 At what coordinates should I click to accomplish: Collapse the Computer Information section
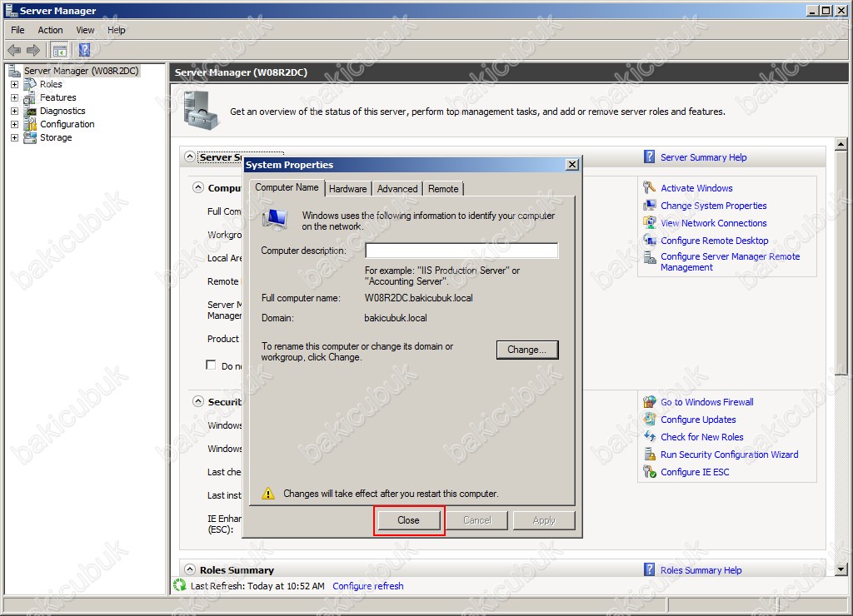pyautogui.click(x=198, y=187)
